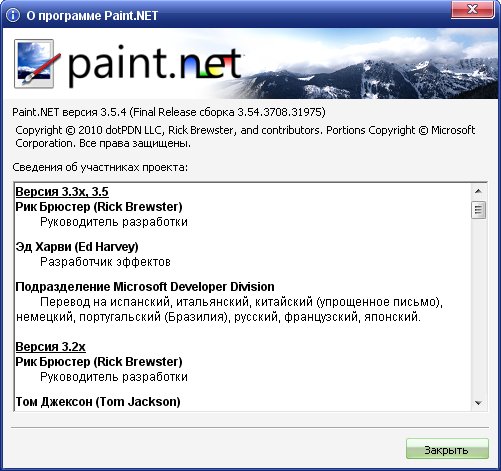Click the Закрыть button
501x471 pixels.
click(447, 449)
